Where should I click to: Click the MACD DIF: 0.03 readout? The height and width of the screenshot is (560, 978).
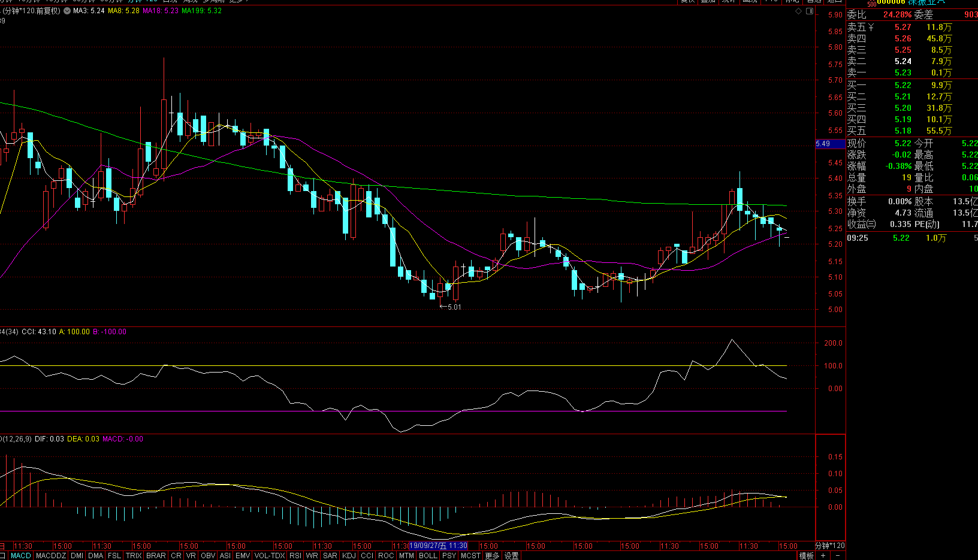coord(49,439)
